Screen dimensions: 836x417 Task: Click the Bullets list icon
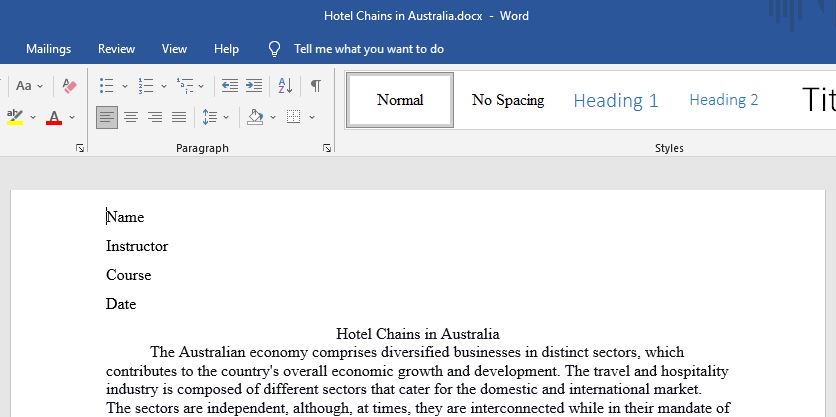107,85
